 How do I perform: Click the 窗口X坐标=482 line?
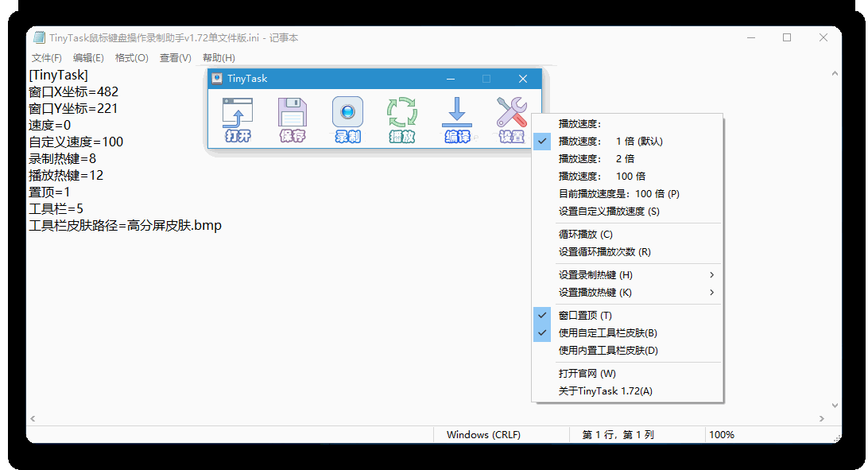(74, 92)
